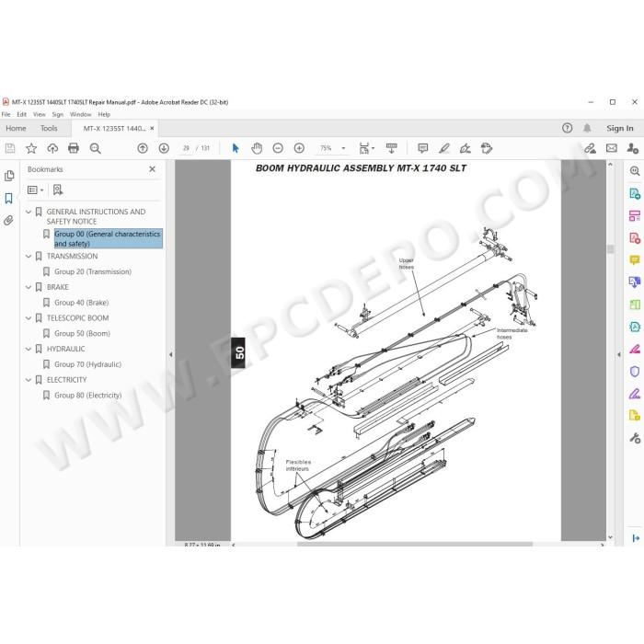The width and height of the screenshot is (644, 644).
Task: Collapse the TRANSMISSION bookmark group
Action: (x=29, y=257)
